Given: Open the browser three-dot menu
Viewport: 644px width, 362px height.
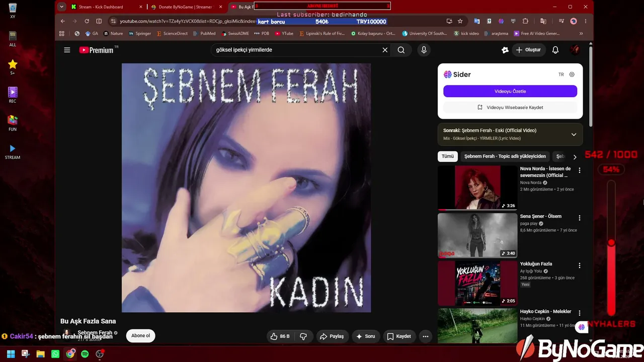Looking at the screenshot, I should (586, 21).
